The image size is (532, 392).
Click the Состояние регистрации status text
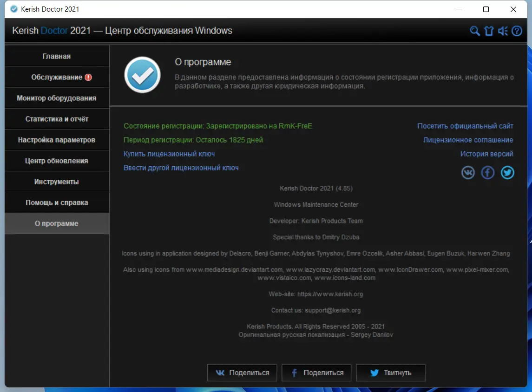[218, 126]
